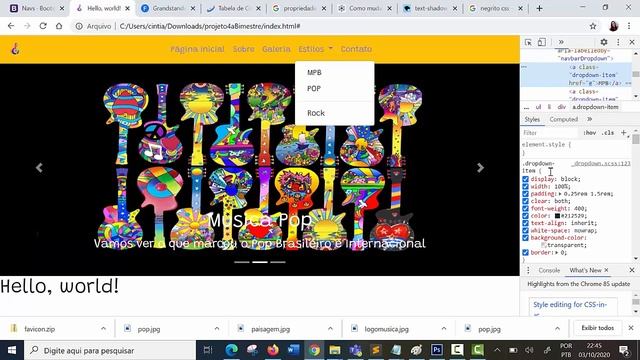The image size is (640, 360).
Task: Switch to the Styles tab
Action: coord(532,119)
